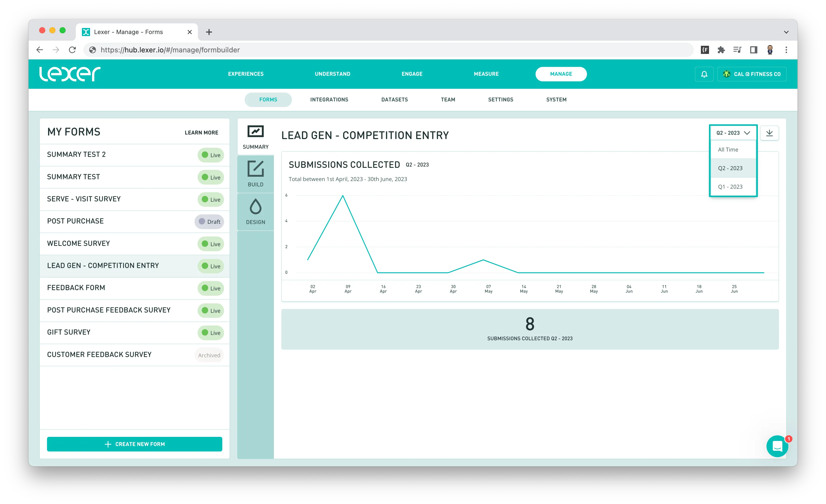Open the notifications bell
This screenshot has width=826, height=504.
click(x=704, y=74)
